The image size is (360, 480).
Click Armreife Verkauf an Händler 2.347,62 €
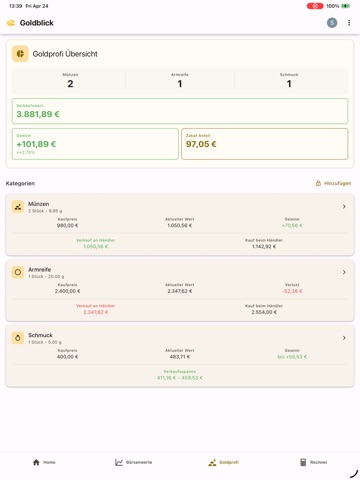[x=96, y=309]
